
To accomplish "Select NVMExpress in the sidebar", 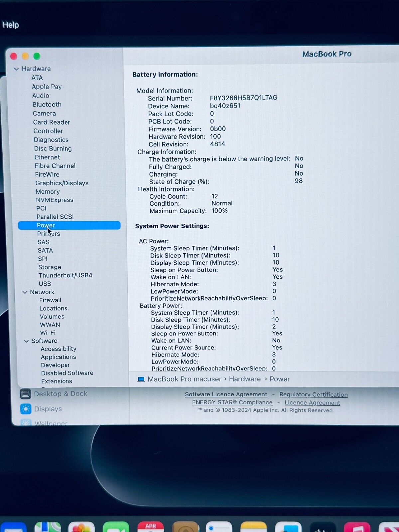I will (x=55, y=200).
